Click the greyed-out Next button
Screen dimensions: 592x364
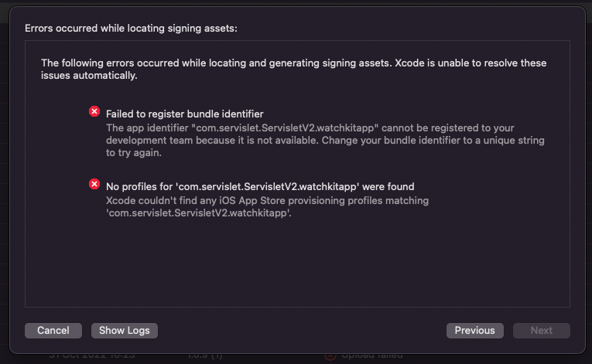coord(541,330)
